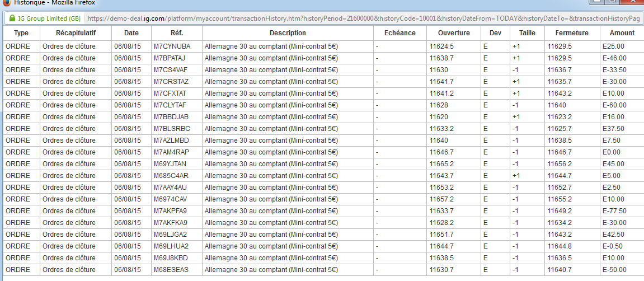Click closing price 11644.8
The width and height of the screenshot is (644, 281).
click(560, 246)
